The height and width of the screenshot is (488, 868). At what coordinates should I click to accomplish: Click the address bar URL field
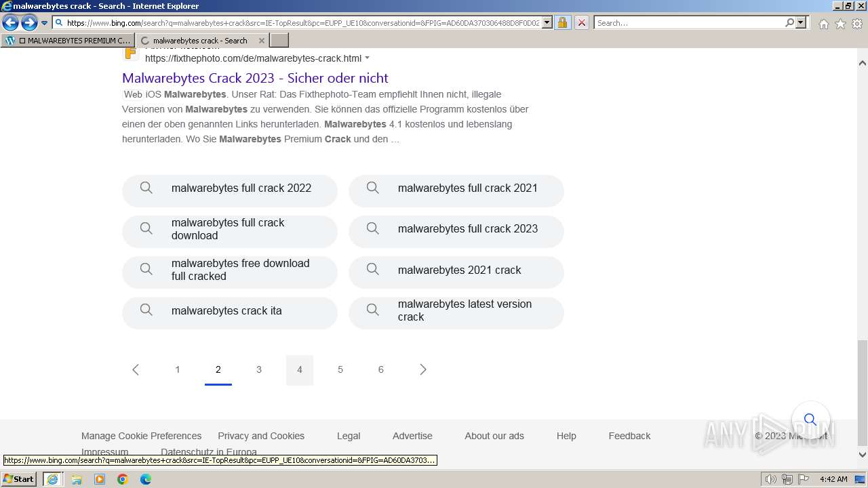[303, 22]
